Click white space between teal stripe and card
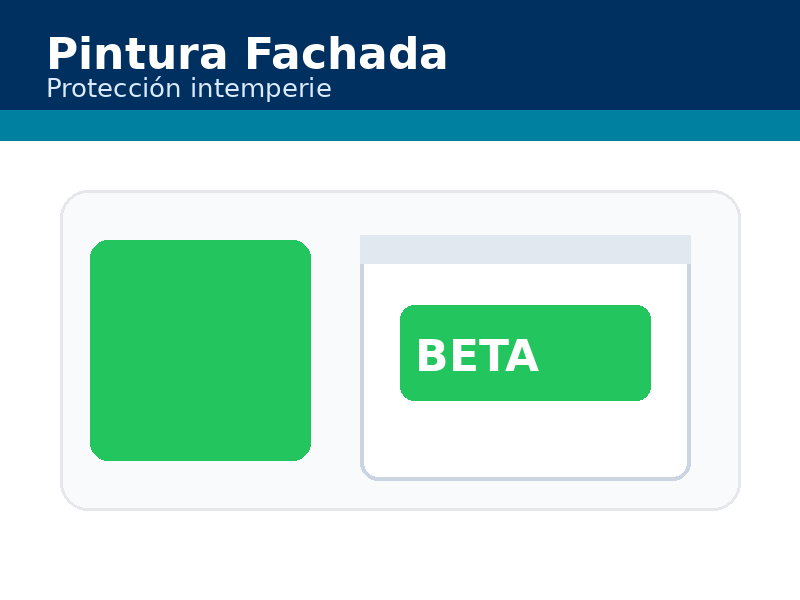Screen dimensions: 800x600 (400, 165)
